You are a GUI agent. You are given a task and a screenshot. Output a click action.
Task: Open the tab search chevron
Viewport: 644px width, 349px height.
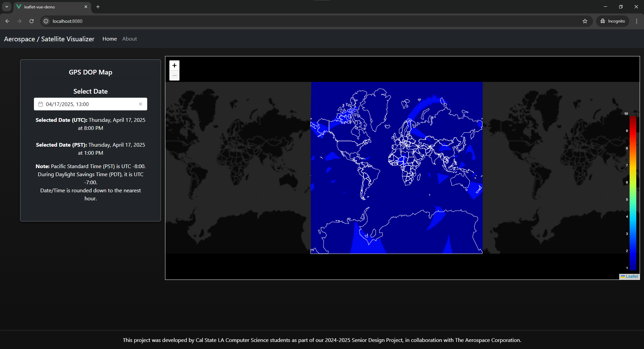(x=6, y=6)
